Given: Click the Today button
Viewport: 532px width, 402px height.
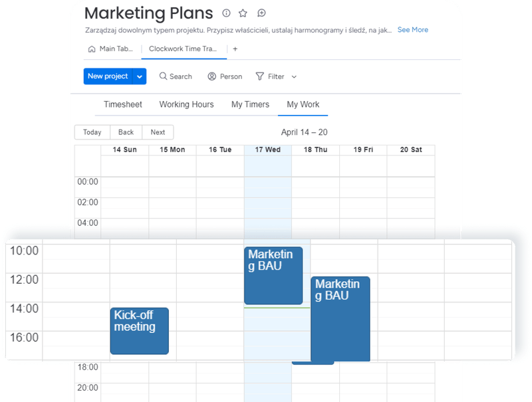Looking at the screenshot, I should tap(91, 132).
